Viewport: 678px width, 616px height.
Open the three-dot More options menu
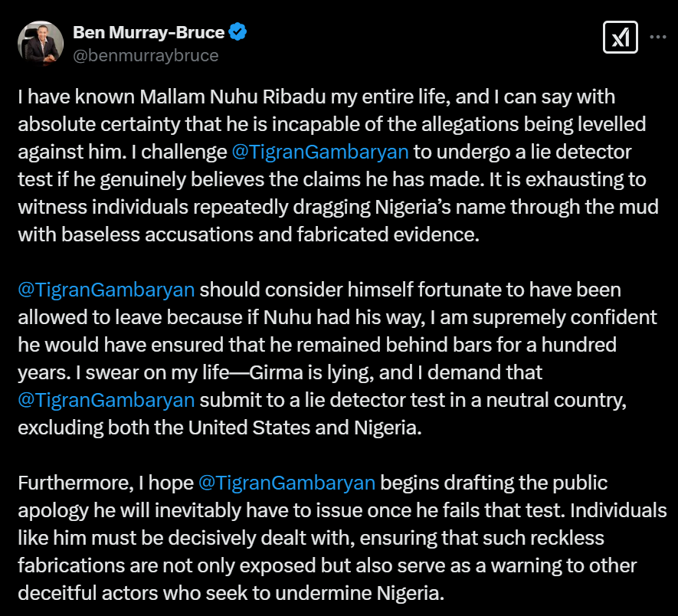tap(657, 36)
